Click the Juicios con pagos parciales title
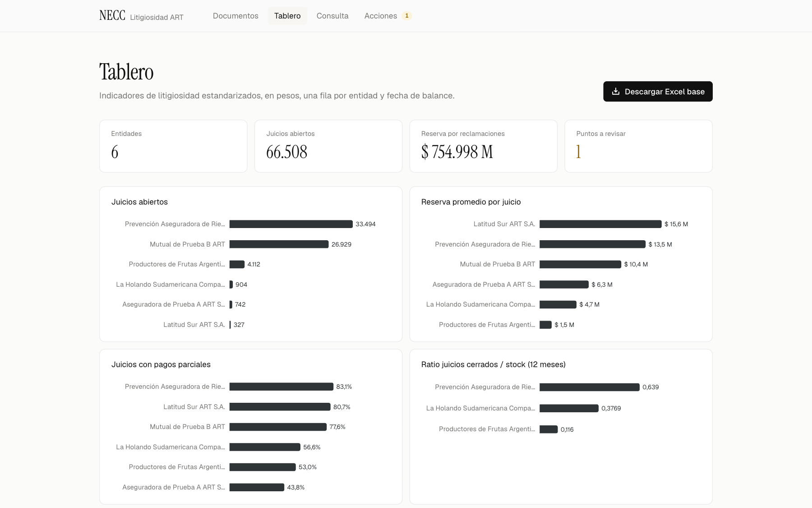The image size is (812, 508). coord(161,364)
